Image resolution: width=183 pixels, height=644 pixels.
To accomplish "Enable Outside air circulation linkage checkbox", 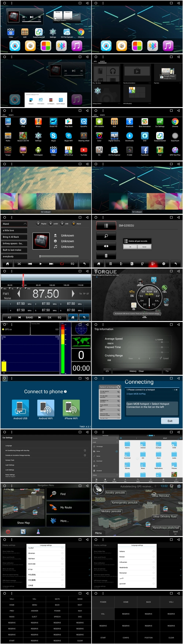I will pyautogui.click(x=85, y=455).
